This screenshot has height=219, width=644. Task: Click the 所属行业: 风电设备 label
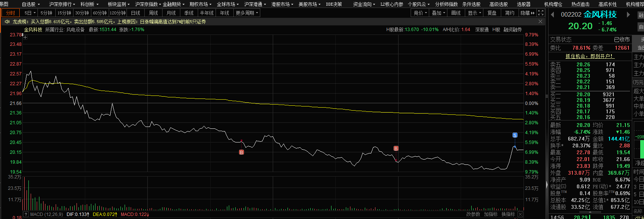(65, 30)
